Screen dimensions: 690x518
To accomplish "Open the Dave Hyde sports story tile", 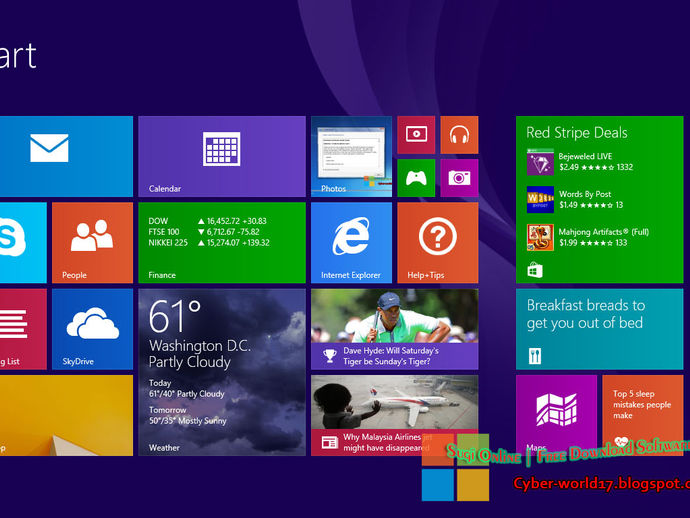I will click(395, 329).
